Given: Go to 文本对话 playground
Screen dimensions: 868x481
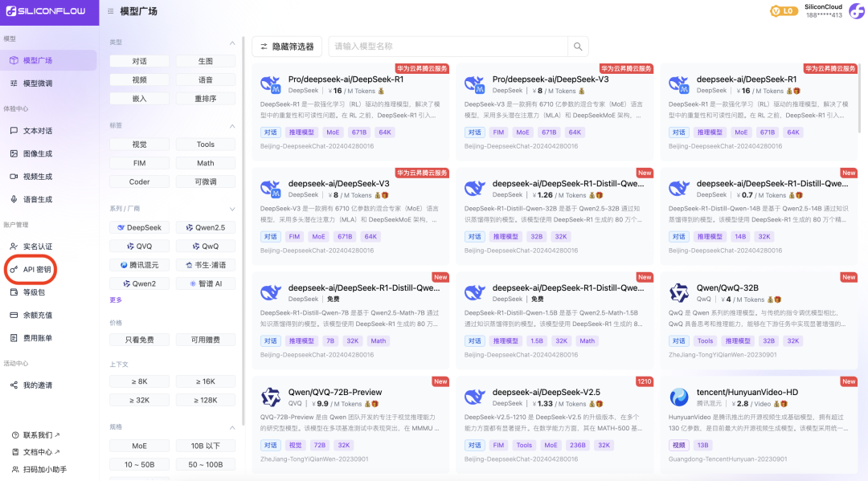Looking at the screenshot, I should point(49,130).
